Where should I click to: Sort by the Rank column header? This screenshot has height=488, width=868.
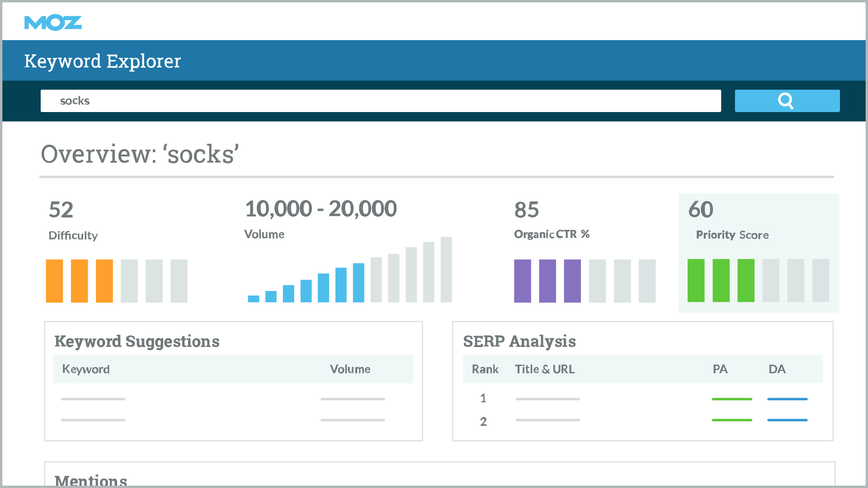484,369
